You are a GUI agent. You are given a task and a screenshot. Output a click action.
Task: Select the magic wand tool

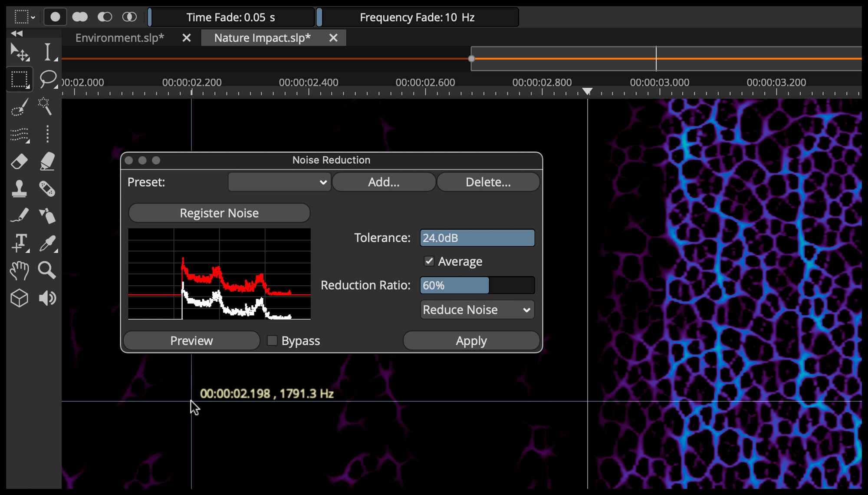[45, 106]
